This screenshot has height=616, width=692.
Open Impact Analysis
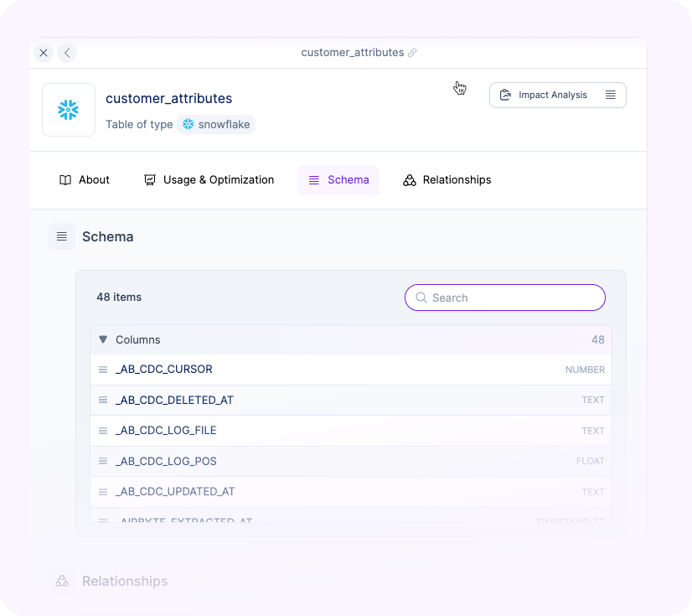coord(552,95)
